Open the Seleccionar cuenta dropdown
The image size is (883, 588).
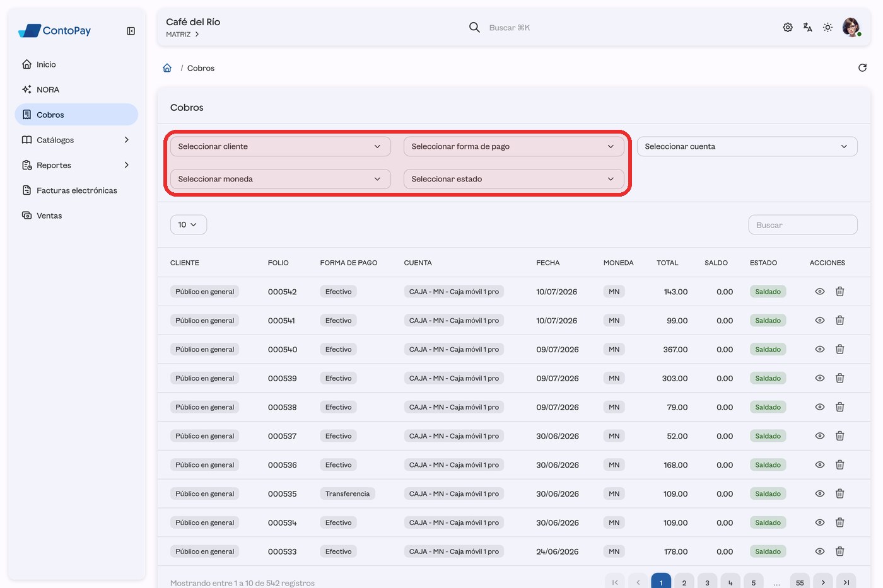pyautogui.click(x=747, y=146)
